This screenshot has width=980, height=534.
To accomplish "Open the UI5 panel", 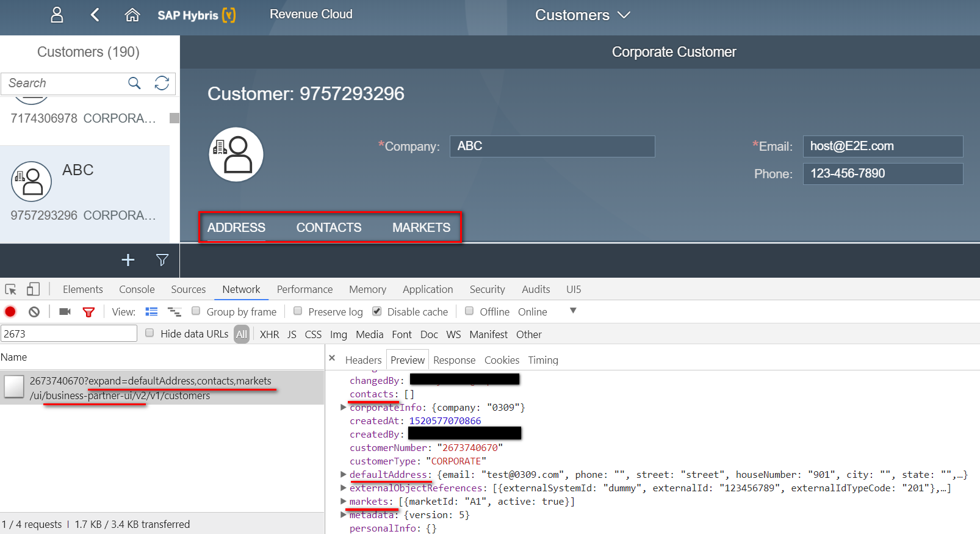I will tap(574, 289).
